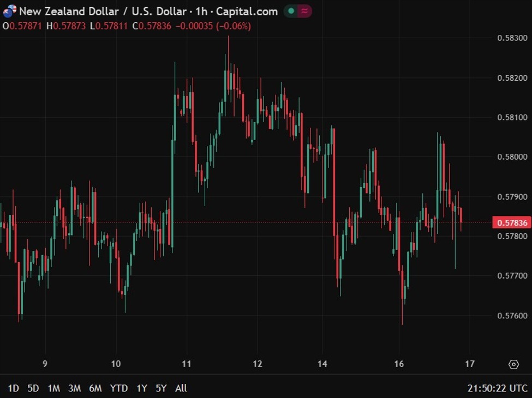Show All available price history
Viewport: 532px width, 398px height.
coord(181,388)
